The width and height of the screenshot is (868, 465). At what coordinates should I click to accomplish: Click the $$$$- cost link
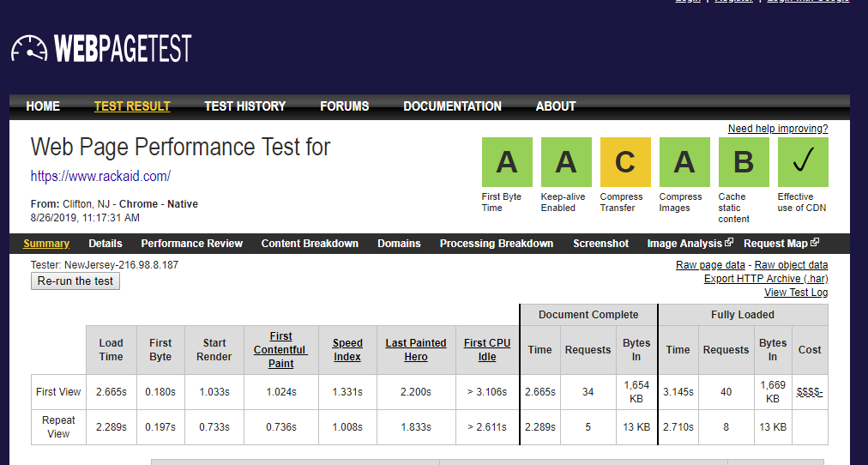[x=810, y=392]
